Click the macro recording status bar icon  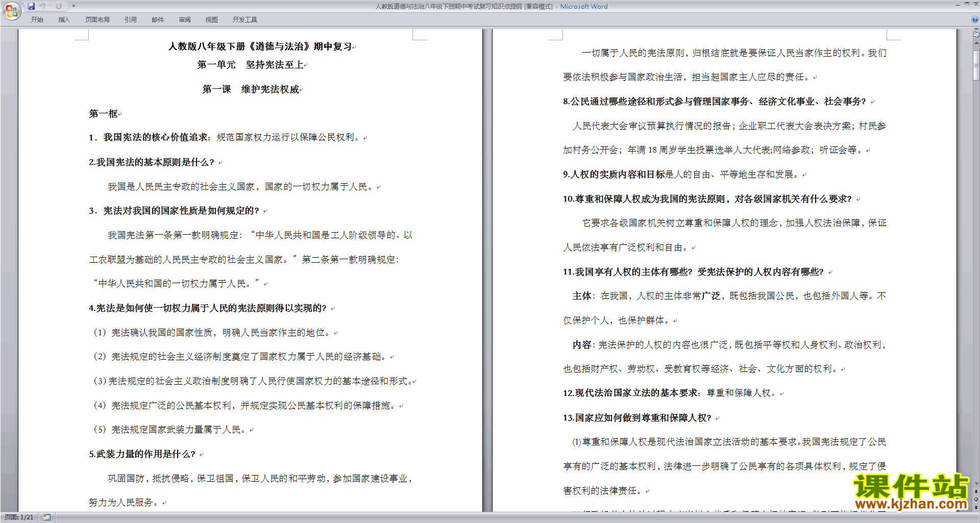coord(47,517)
